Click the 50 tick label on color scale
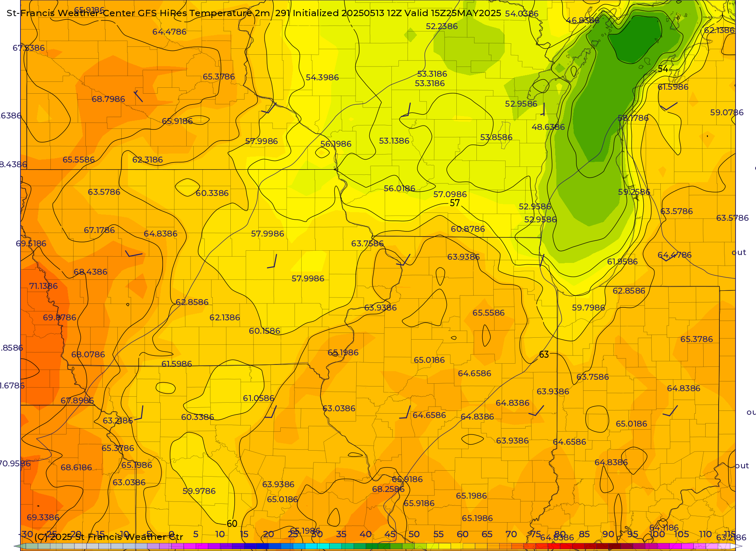Viewport: 756px width, 551px height. coord(414,534)
